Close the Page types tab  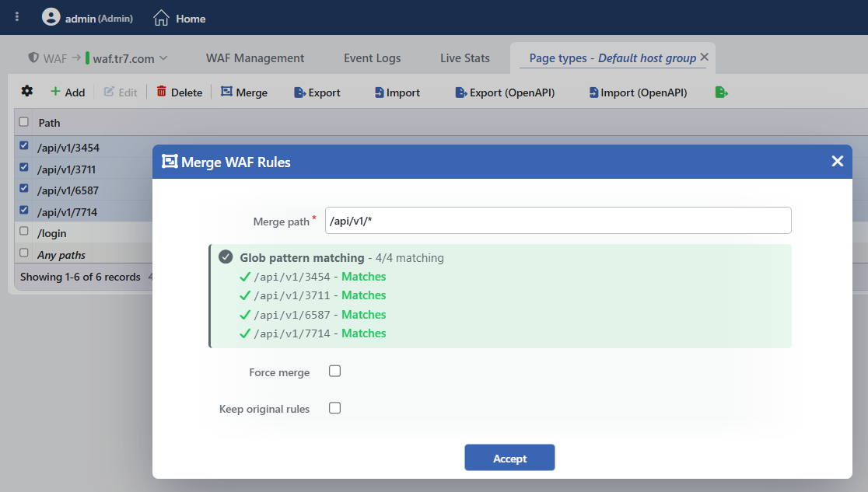(x=704, y=57)
